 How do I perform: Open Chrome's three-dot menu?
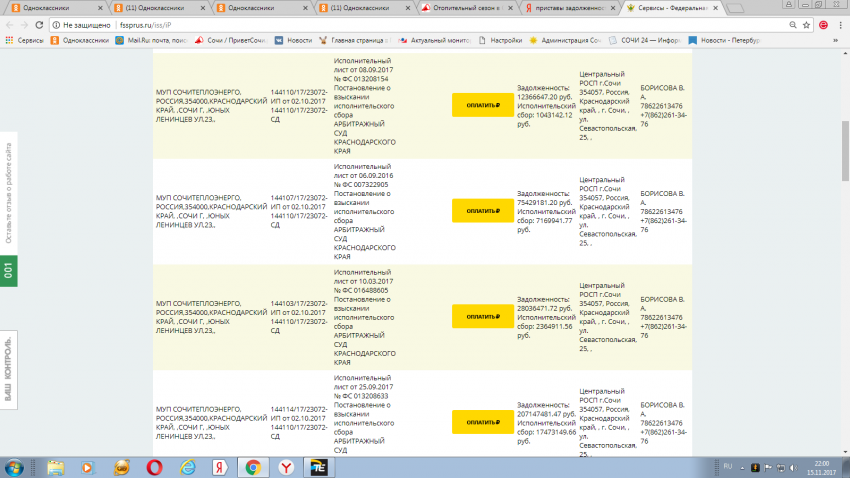(x=839, y=24)
